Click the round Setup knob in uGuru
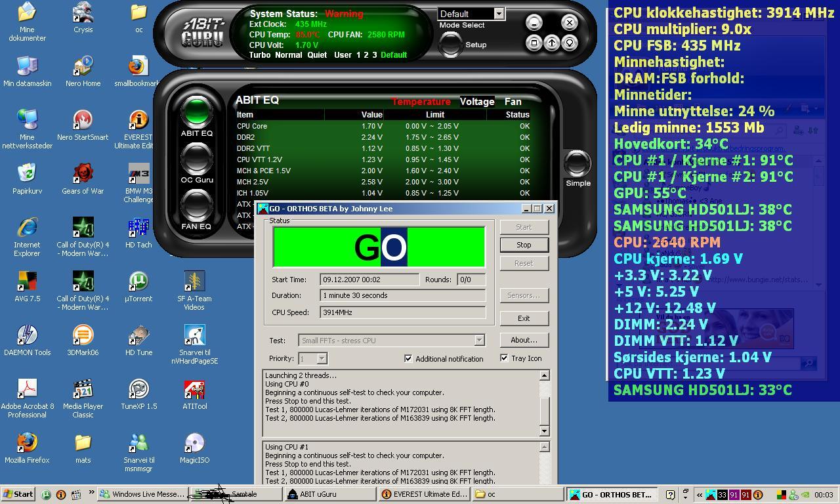Image resolution: width=840 pixels, height=504 pixels. (450, 44)
